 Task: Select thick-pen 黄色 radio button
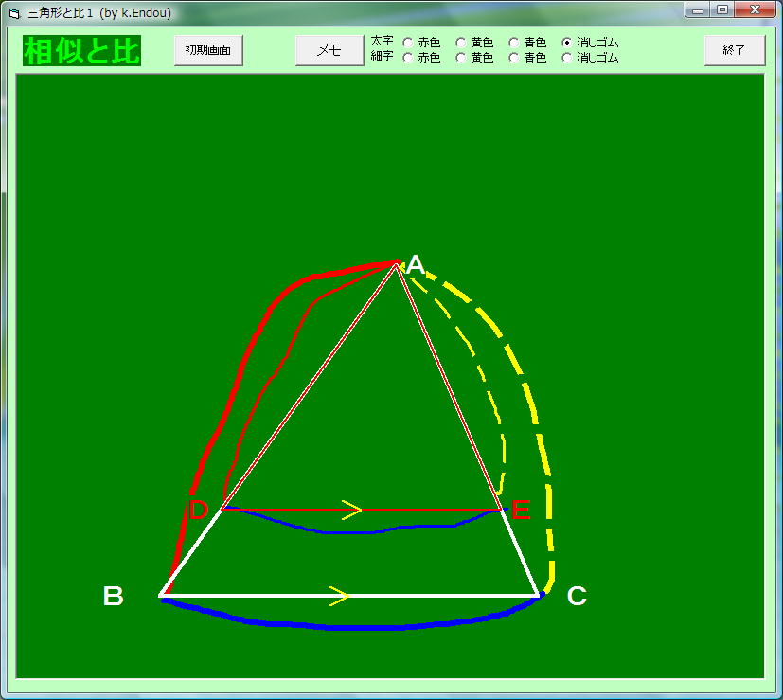coord(461,43)
